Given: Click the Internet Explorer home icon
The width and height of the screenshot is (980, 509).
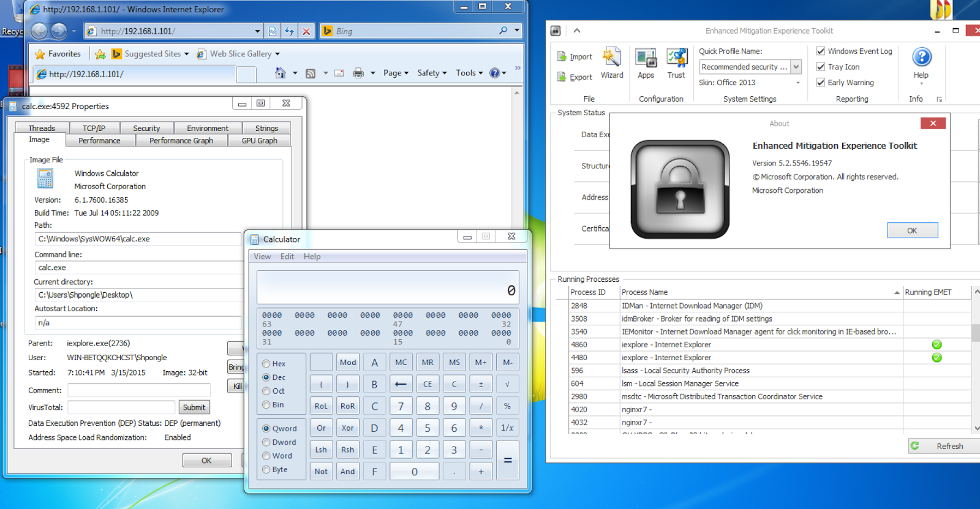Looking at the screenshot, I should pyautogui.click(x=280, y=73).
